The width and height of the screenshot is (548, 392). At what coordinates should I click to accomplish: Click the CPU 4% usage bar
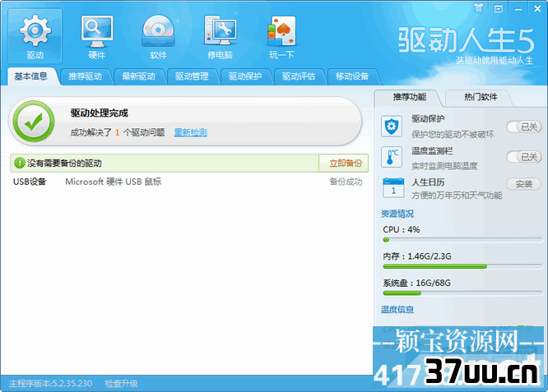click(x=462, y=240)
